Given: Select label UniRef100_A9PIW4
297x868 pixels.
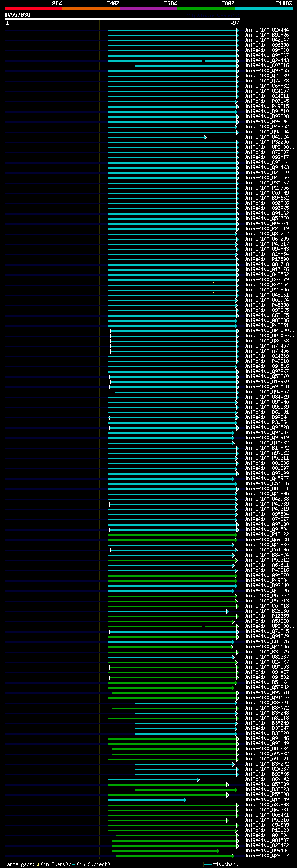Looking at the screenshot, I should coord(266,121).
